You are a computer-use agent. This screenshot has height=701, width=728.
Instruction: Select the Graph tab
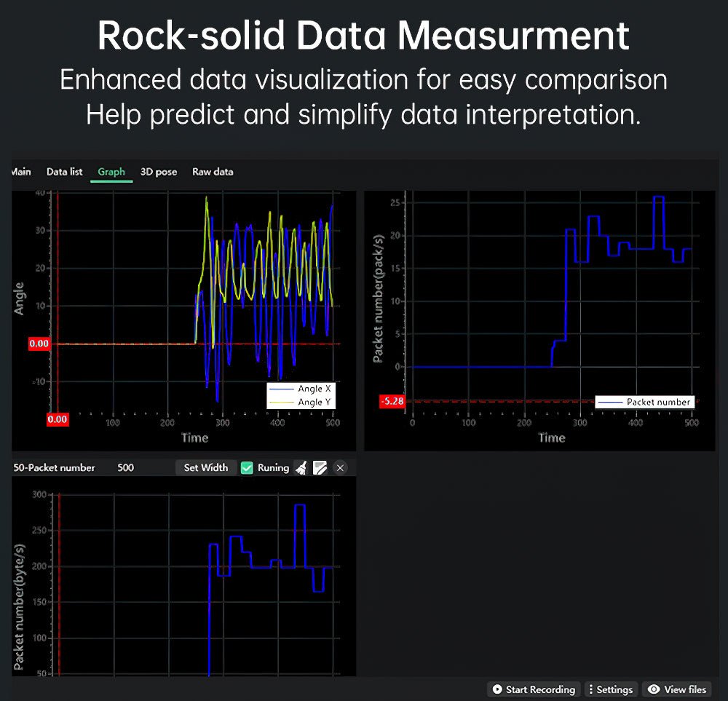[111, 172]
